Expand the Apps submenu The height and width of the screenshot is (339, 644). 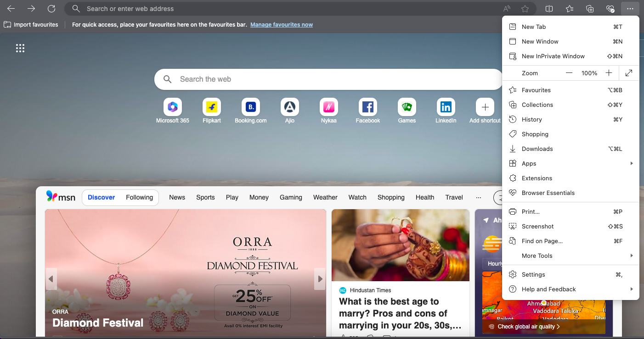pos(571,163)
